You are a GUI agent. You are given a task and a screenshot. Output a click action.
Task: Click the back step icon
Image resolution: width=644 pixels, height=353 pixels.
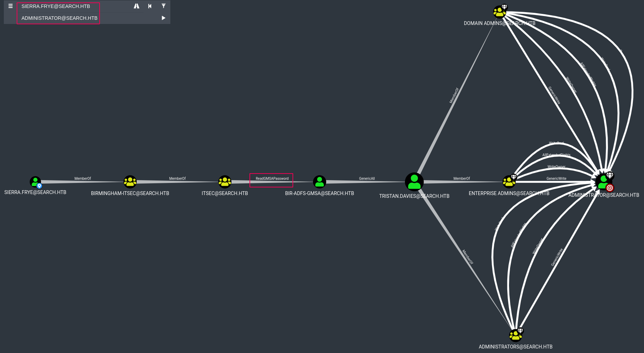[x=150, y=6]
